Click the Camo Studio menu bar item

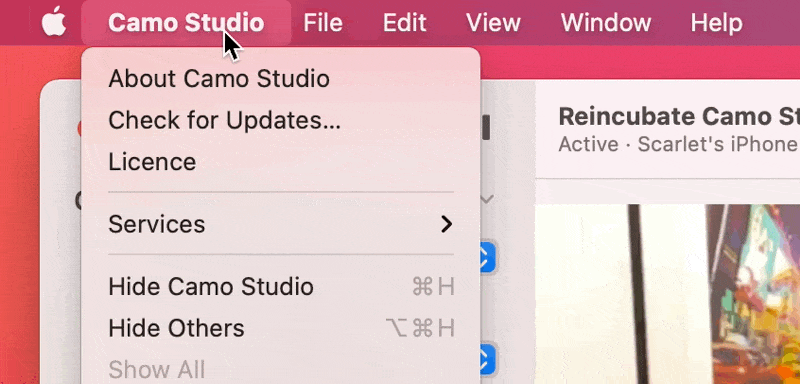coord(186,23)
